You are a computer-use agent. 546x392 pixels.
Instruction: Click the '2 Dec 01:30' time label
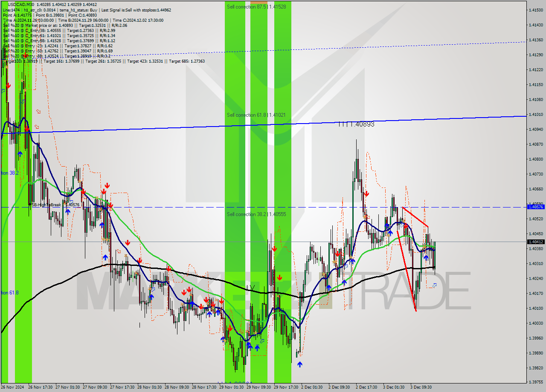coord(312,387)
